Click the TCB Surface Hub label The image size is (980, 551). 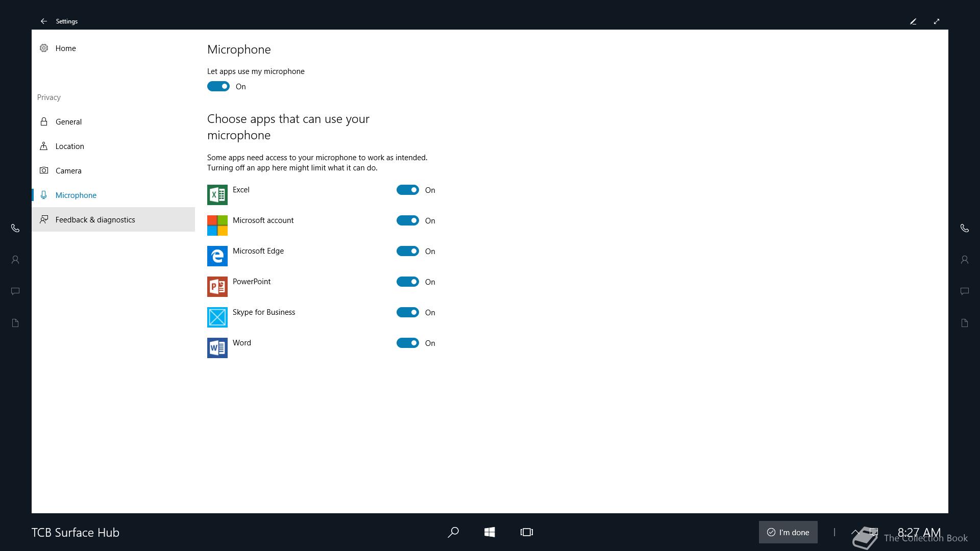(x=76, y=532)
